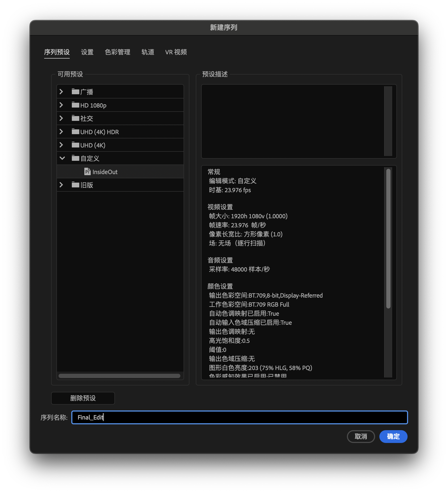Click the UHD (4K) HDR label
The height and width of the screenshot is (493, 448).
(99, 132)
